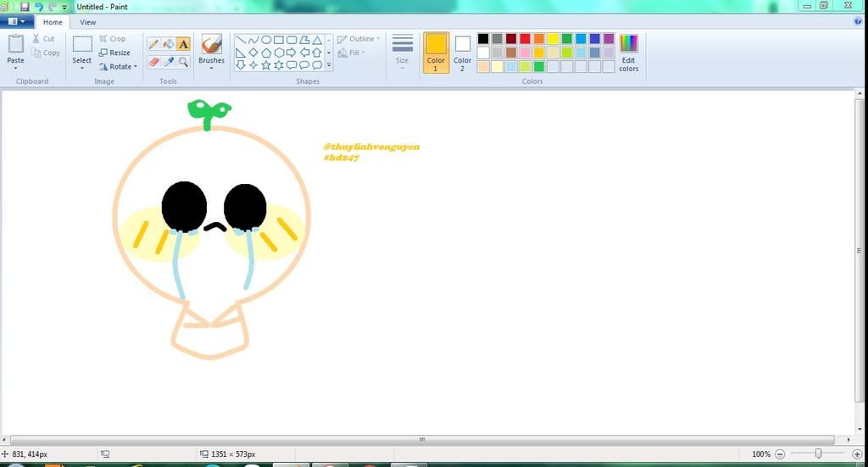Pick the purple color swatch
Image resolution: width=868 pixels, height=467 pixels.
[x=609, y=39]
